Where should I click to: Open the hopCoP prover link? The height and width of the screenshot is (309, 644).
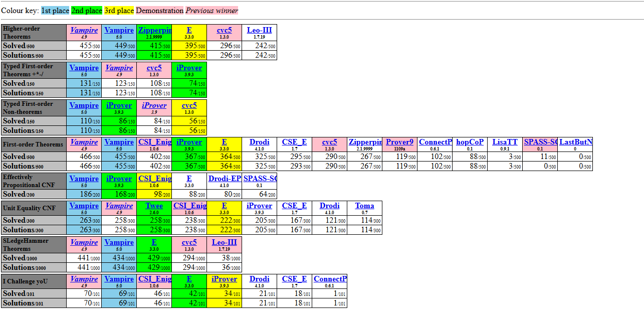coord(470,142)
